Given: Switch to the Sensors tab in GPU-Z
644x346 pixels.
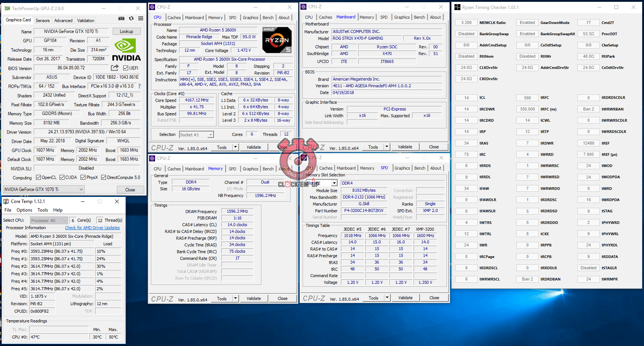Looking at the screenshot, I should coord(42,21).
